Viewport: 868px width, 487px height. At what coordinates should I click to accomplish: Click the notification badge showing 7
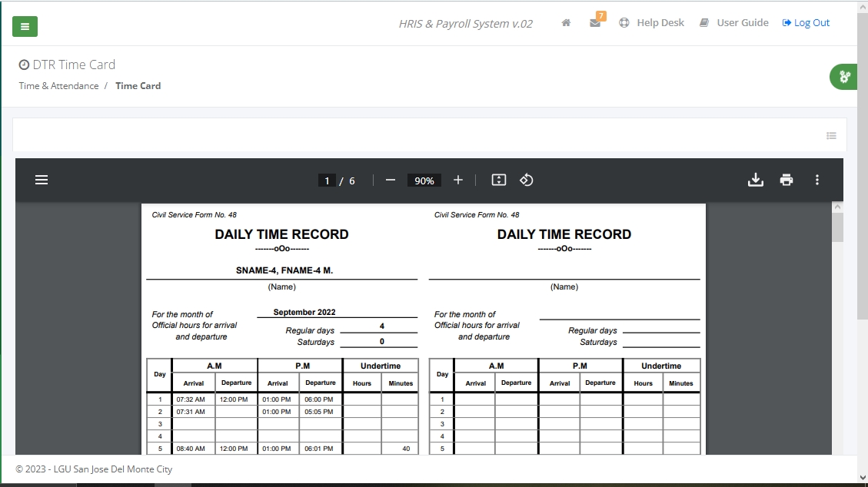pyautogui.click(x=601, y=15)
